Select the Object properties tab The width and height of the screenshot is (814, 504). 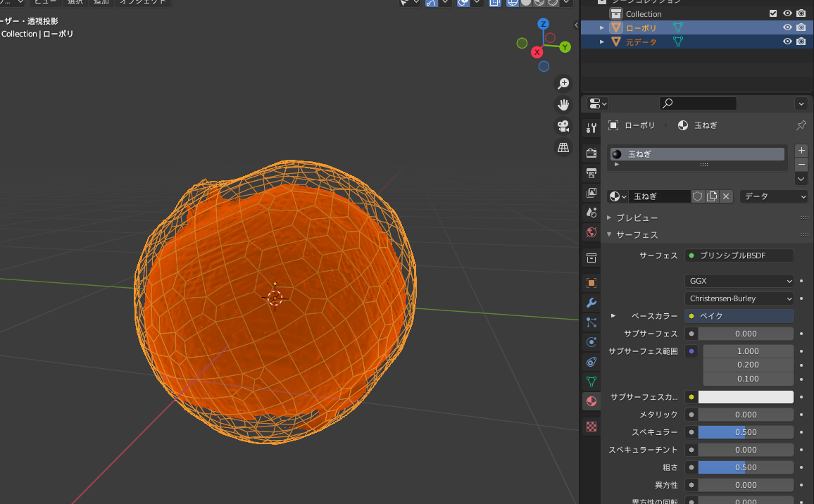pyautogui.click(x=591, y=282)
